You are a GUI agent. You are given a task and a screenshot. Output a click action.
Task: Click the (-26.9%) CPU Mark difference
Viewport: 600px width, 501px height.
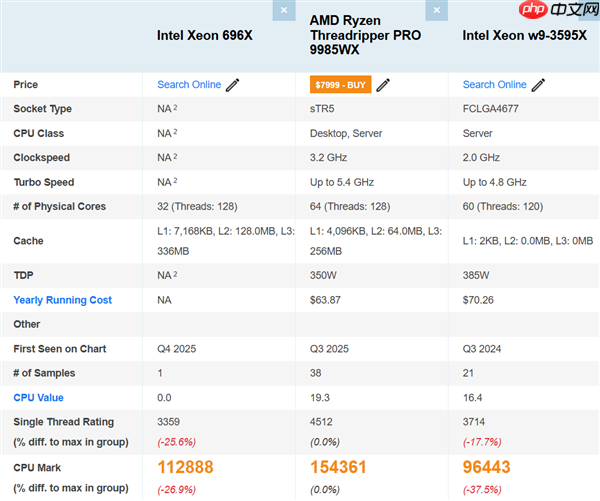tap(176, 490)
